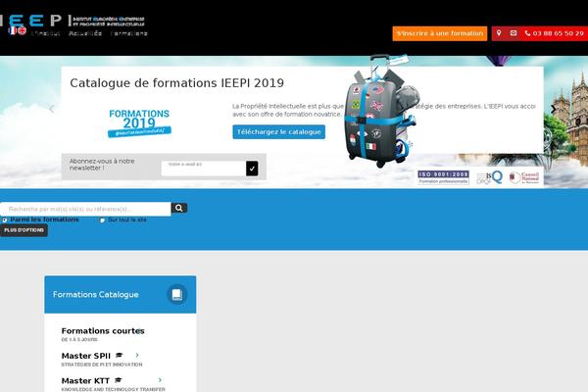This screenshot has width=588, height=392.
Task: Open the Formations menu
Action: 128,33
